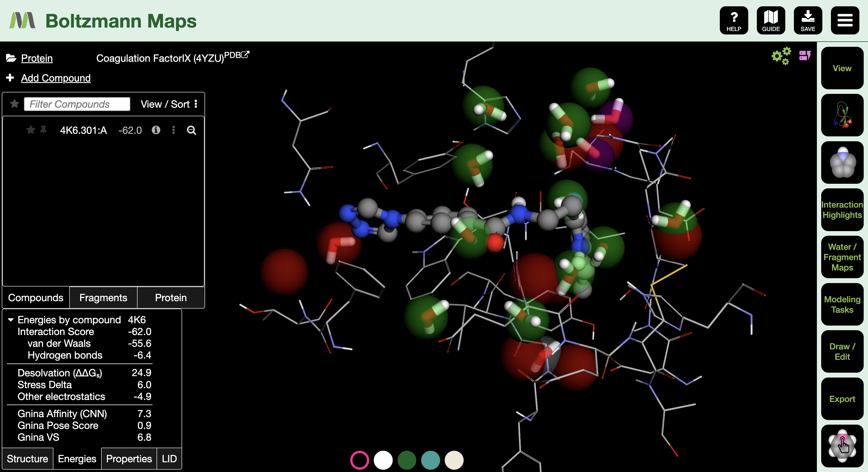
Task: Open the hamburger main menu
Action: click(x=845, y=21)
